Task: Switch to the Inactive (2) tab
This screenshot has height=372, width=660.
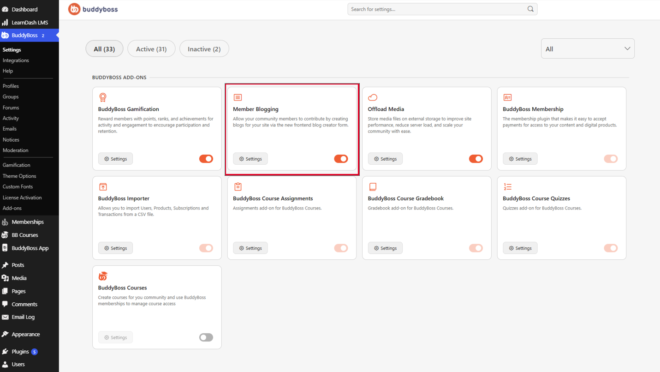Action: [x=204, y=49]
